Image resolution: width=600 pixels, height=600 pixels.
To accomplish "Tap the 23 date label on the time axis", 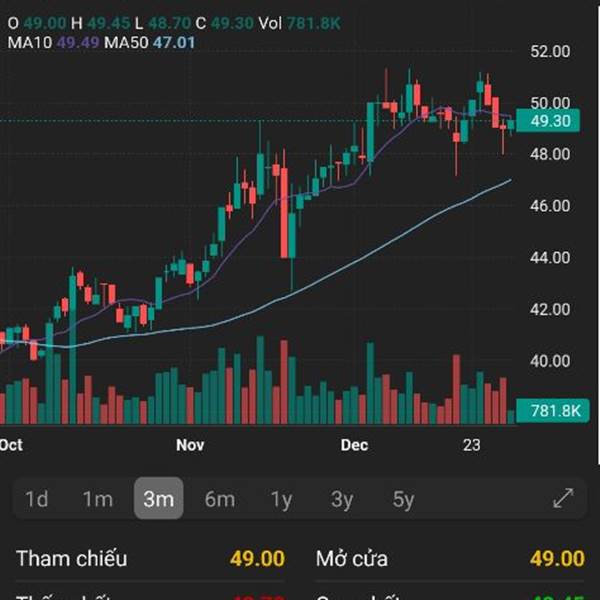I will pyautogui.click(x=471, y=445).
